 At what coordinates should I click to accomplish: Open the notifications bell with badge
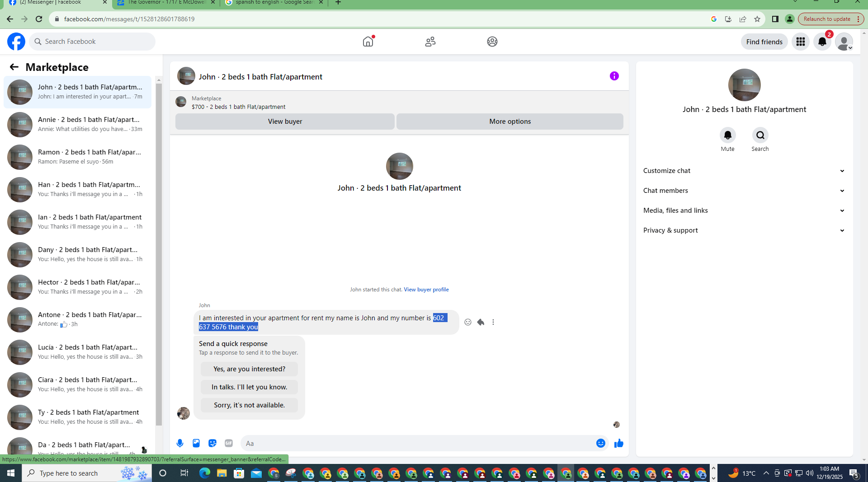(822, 42)
